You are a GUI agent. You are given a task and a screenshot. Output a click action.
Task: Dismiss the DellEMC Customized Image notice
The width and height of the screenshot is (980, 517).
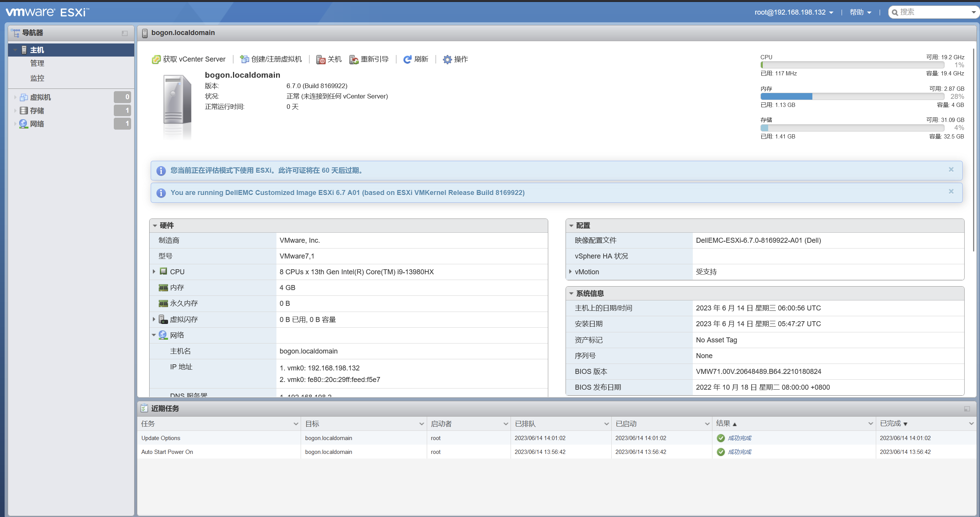click(951, 192)
